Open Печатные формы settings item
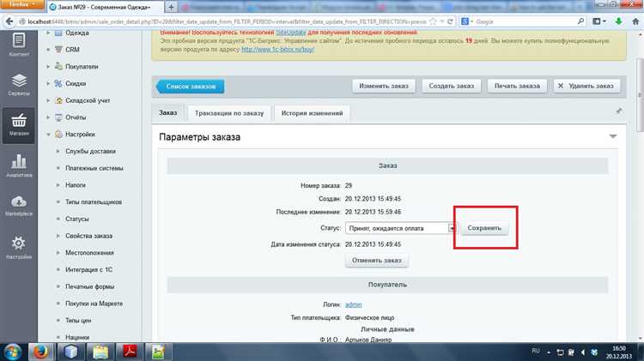This screenshot has width=644, height=361. coord(89,286)
